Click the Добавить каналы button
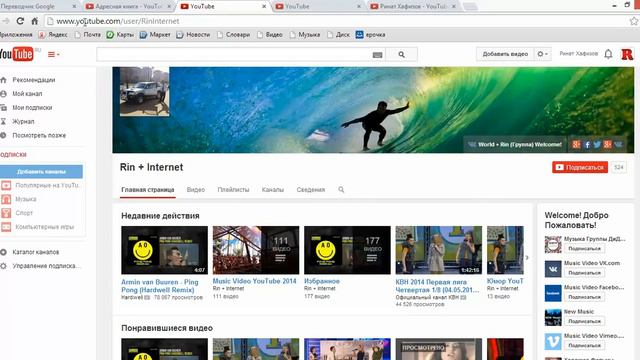This screenshot has width=640, height=360. click(41, 171)
